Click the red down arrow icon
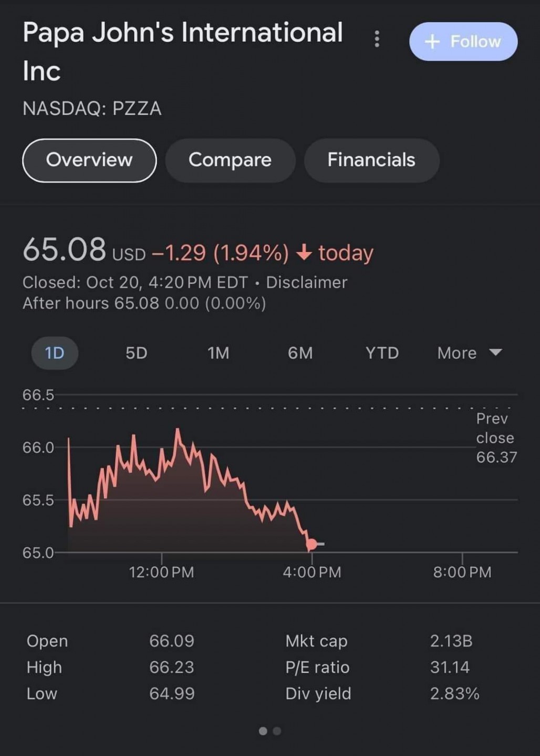 point(304,253)
